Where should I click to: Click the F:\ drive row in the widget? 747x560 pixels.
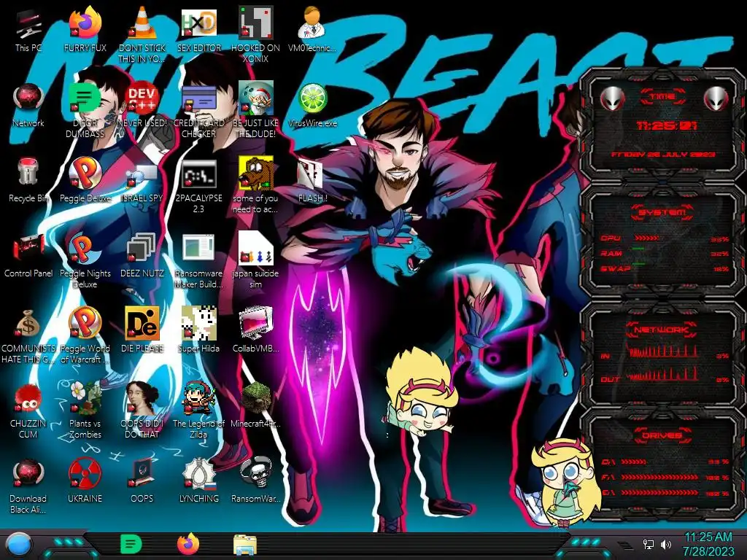pyautogui.click(x=665, y=477)
